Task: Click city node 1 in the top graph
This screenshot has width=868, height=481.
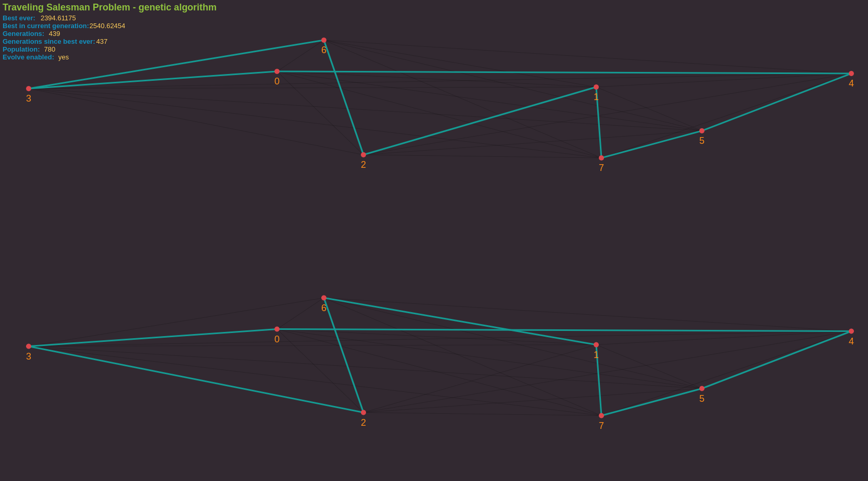Action: pos(596,87)
